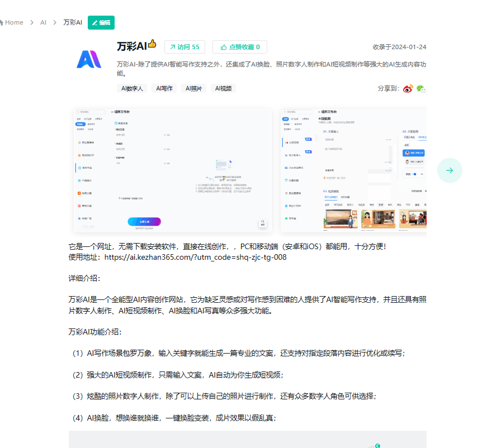Click the 详细介绍 heading text

[x=84, y=278]
